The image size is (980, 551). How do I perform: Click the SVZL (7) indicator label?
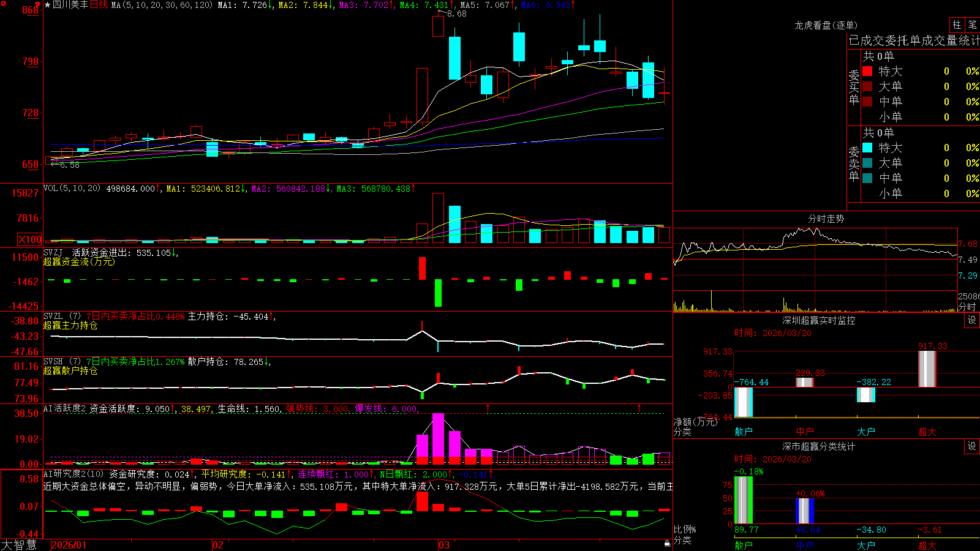click(x=62, y=317)
